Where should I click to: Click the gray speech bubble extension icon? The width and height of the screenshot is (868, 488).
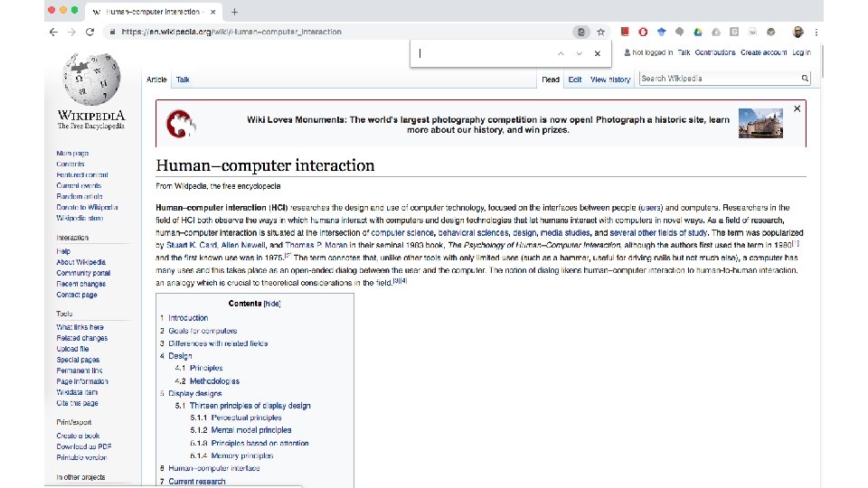point(679,33)
